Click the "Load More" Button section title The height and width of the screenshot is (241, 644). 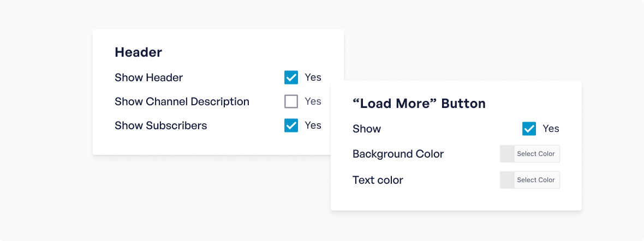pos(419,104)
